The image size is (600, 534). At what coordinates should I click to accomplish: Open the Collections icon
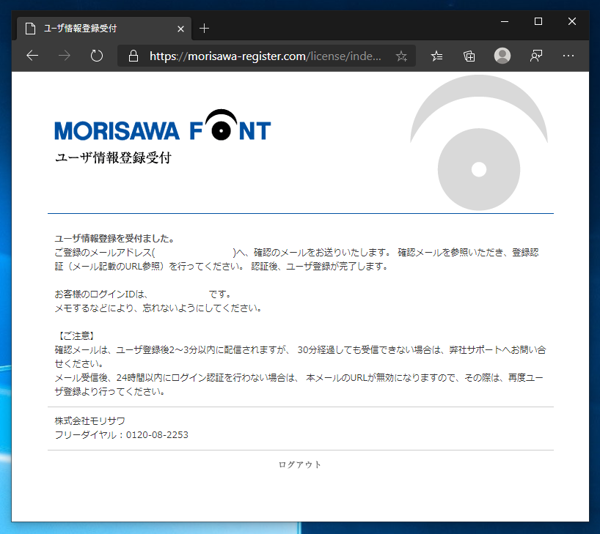click(469, 56)
